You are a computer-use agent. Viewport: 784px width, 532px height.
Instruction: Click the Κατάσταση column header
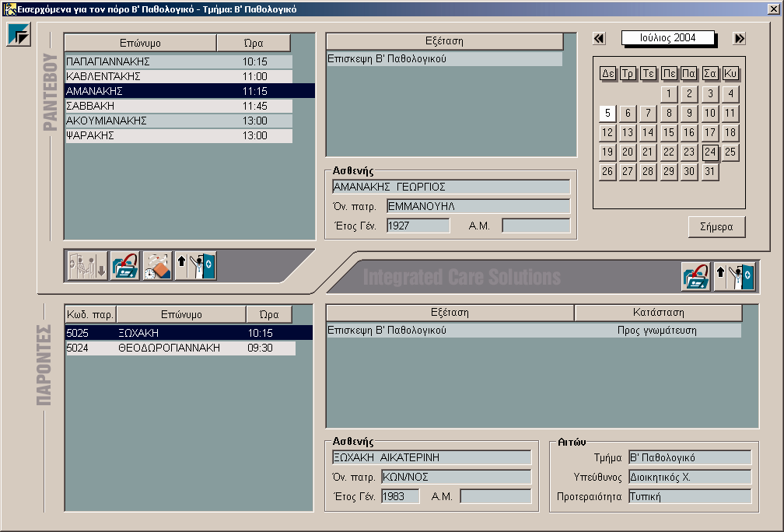(x=659, y=313)
